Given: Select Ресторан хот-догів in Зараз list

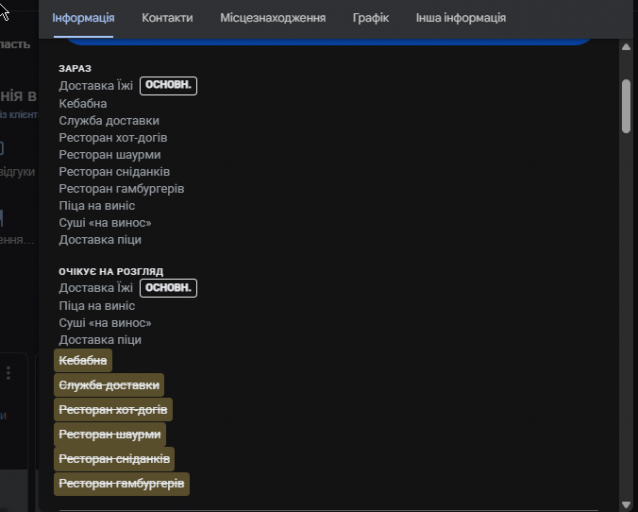Looking at the screenshot, I should point(113,138).
